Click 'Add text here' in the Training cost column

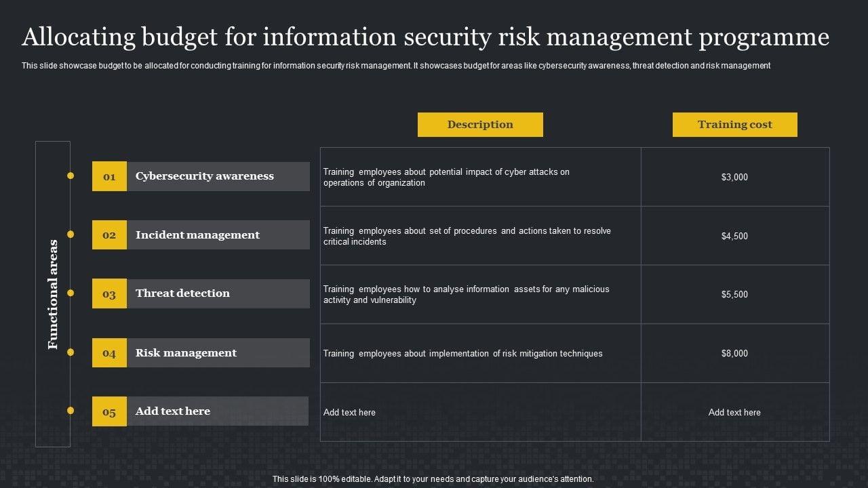pos(734,412)
